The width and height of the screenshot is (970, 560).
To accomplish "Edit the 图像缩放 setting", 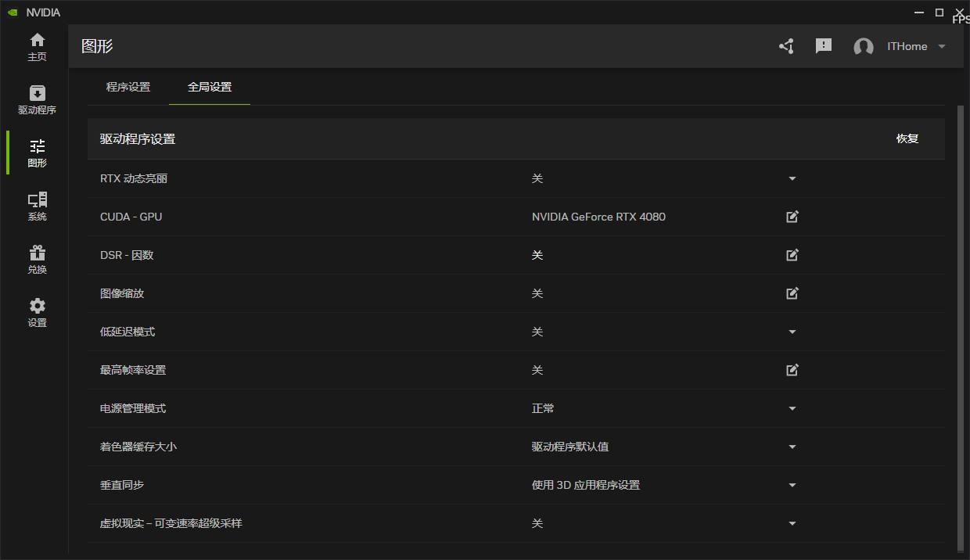I will coord(792,293).
